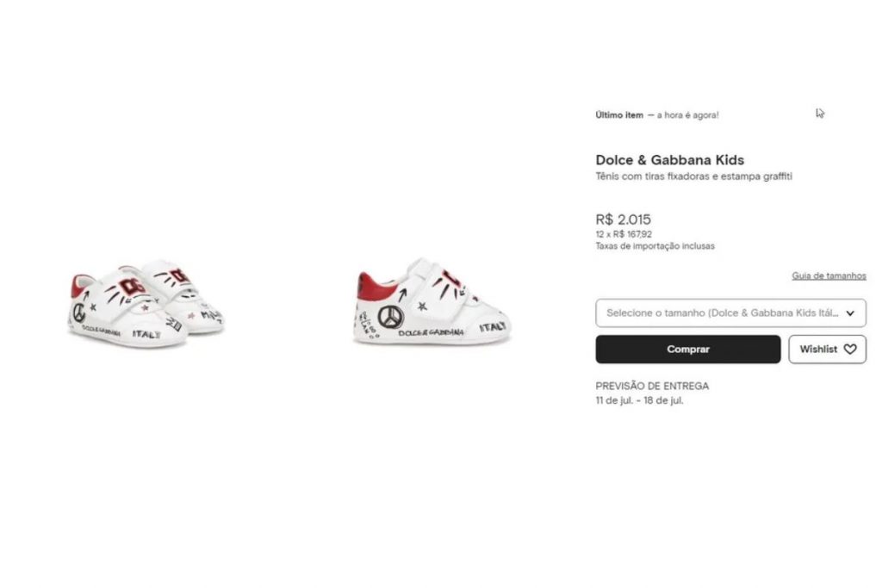
Task: Click the Dolce & Gabbana Kids brand name
Action: pos(669,160)
